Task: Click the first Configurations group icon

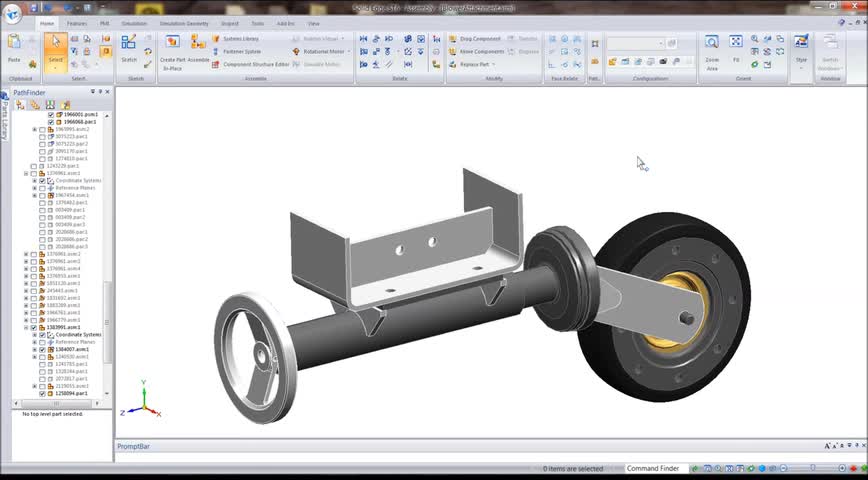Action: tap(612, 61)
